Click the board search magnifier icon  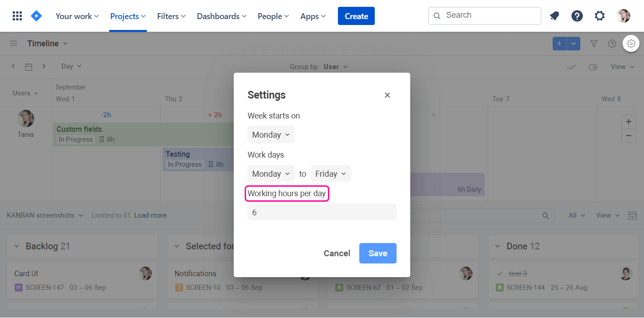point(546,216)
